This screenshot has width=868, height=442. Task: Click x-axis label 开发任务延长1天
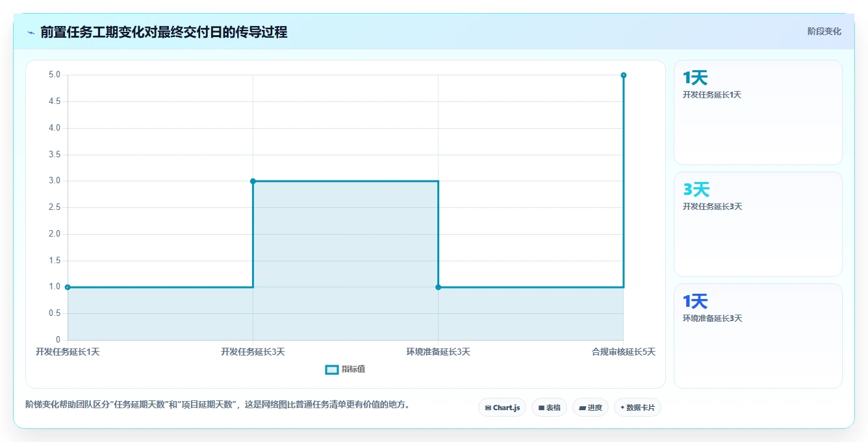(x=68, y=352)
